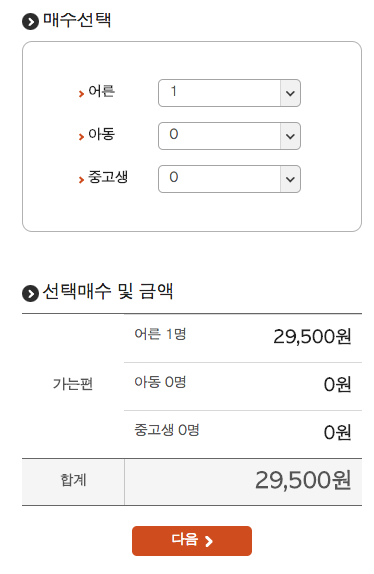Click the 합계 total amount 29,500원
The image size is (374, 574).
tap(303, 480)
